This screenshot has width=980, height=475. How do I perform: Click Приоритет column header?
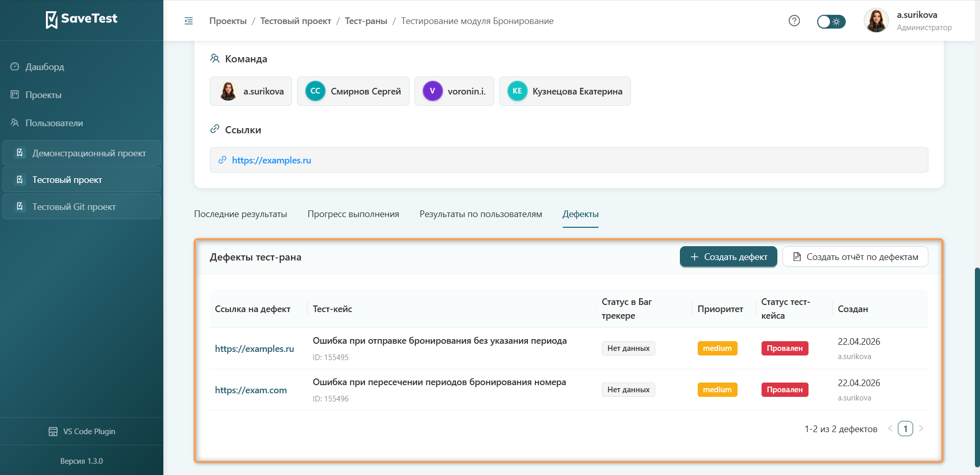tap(720, 309)
